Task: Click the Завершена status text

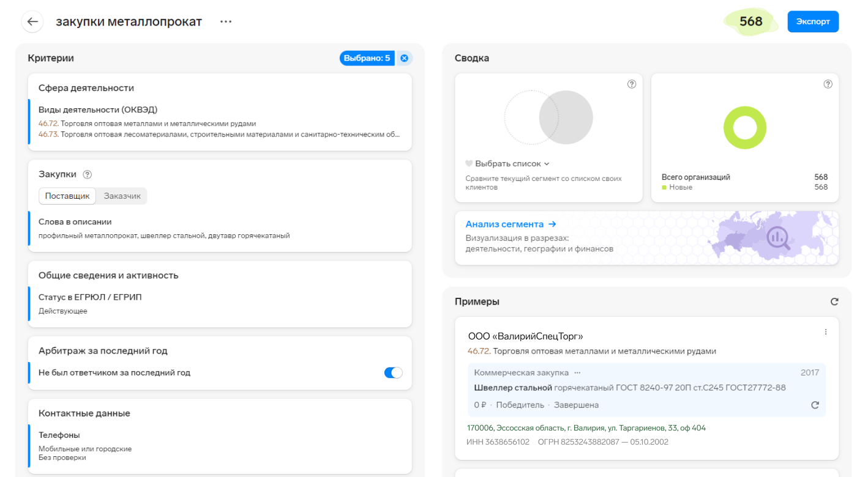Action: pos(575,405)
